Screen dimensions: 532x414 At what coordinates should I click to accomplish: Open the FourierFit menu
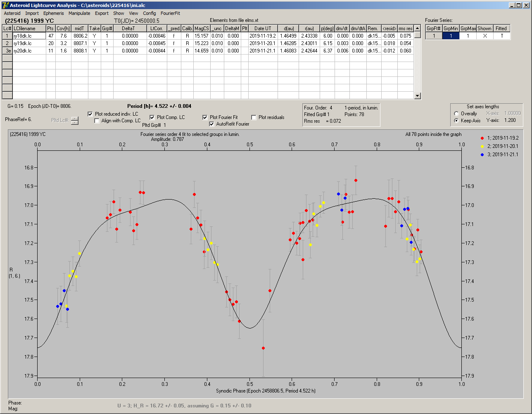point(170,13)
